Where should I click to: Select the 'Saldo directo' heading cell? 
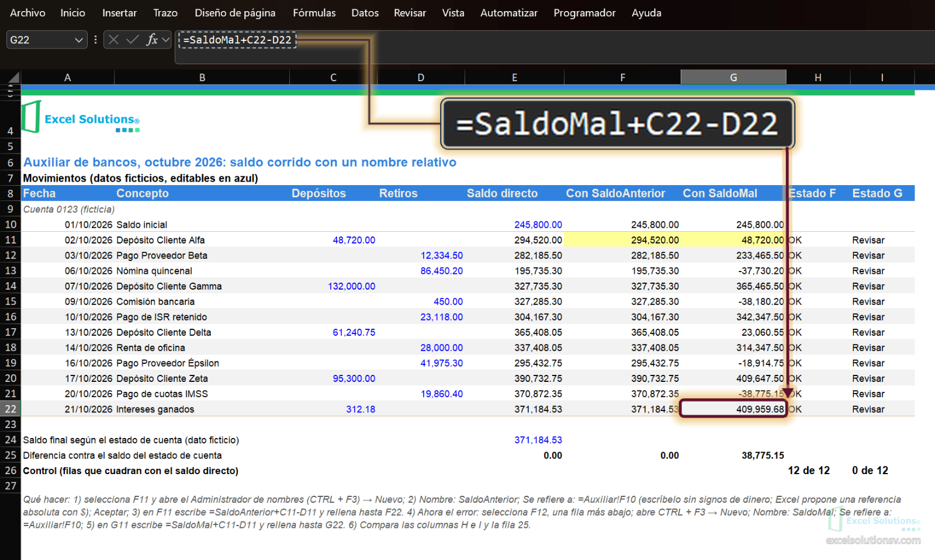(x=514, y=193)
